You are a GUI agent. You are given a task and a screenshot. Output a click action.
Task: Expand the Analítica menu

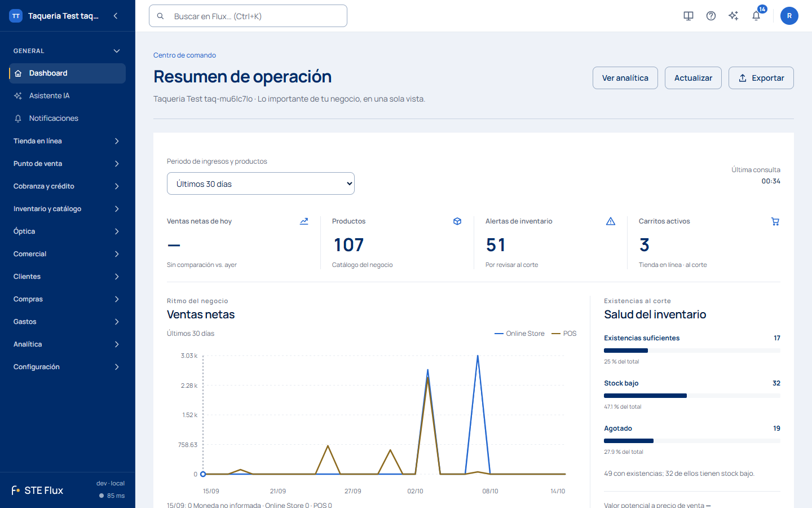[67, 344]
